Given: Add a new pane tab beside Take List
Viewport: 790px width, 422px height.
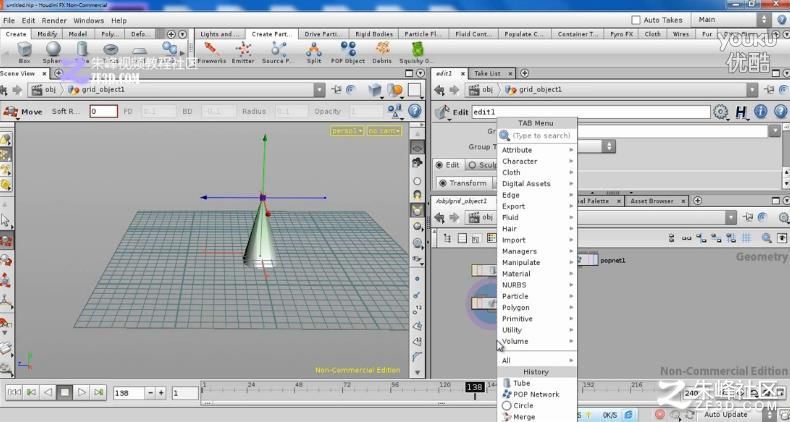Looking at the screenshot, I should 524,74.
